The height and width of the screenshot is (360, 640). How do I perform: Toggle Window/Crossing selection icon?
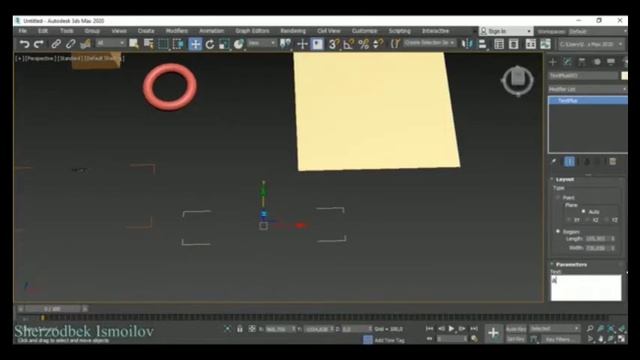click(x=178, y=44)
